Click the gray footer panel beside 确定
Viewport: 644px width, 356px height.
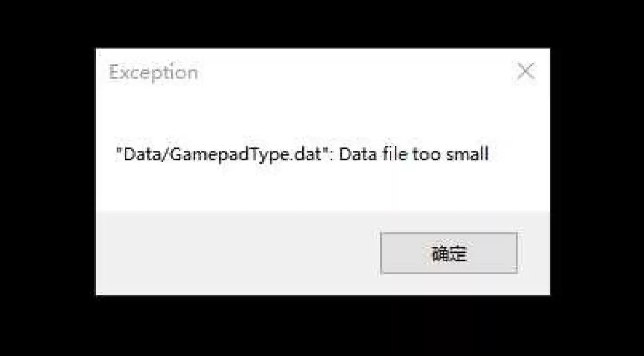pos(238,253)
